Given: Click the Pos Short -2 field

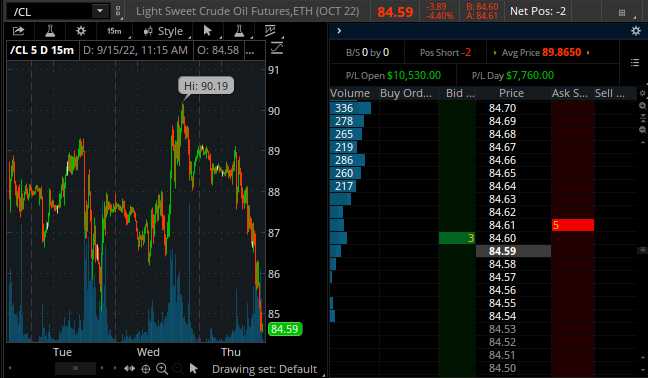Looking at the screenshot, I should coord(445,52).
